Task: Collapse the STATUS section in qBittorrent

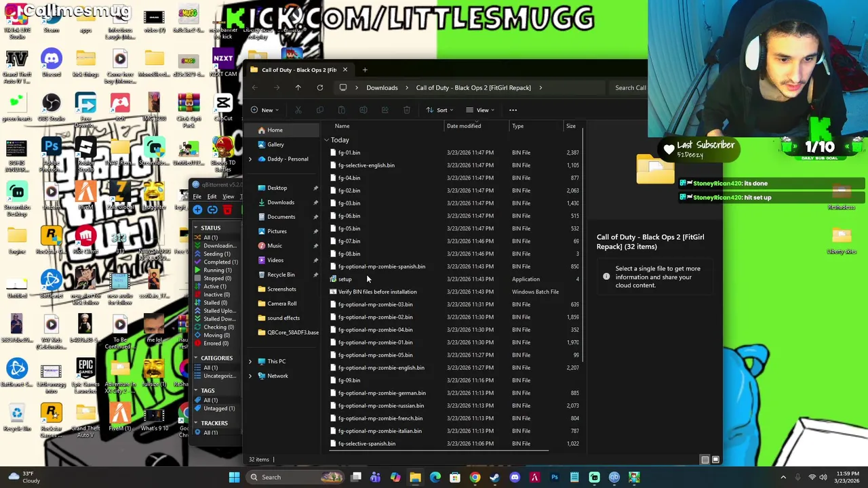Action: pos(195,228)
